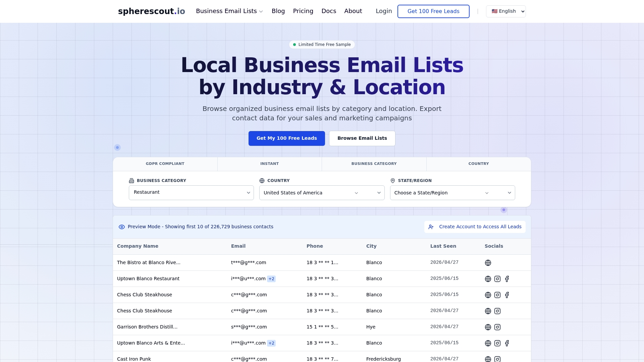Click the Preview Mode eye icon

pyautogui.click(x=122, y=227)
